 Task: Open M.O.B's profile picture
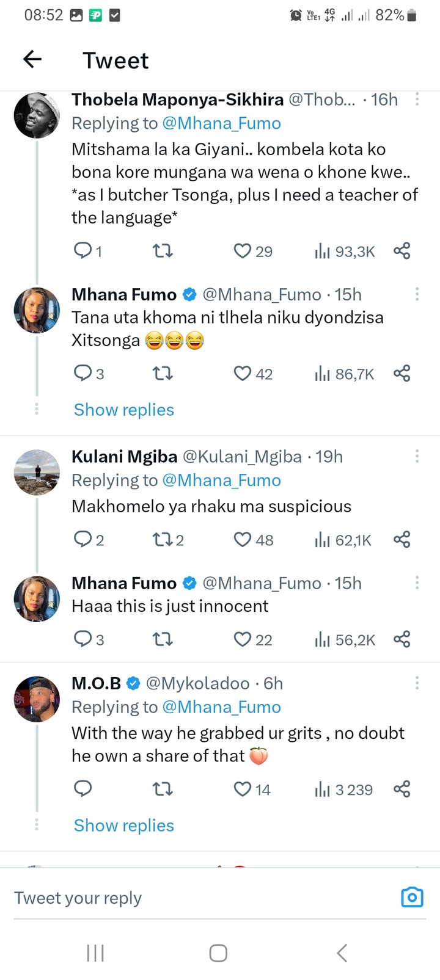pyautogui.click(x=37, y=700)
